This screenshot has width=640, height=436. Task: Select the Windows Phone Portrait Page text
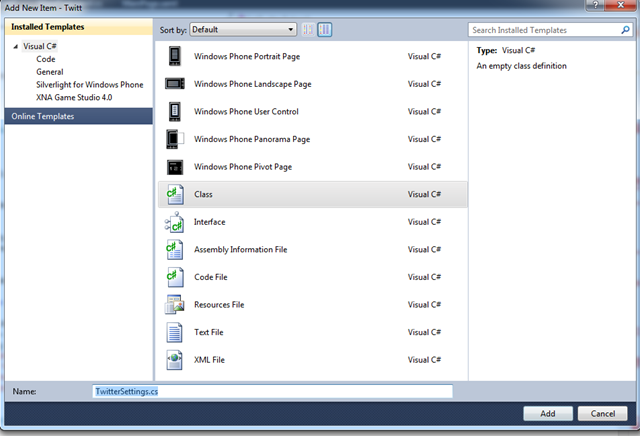[247, 56]
